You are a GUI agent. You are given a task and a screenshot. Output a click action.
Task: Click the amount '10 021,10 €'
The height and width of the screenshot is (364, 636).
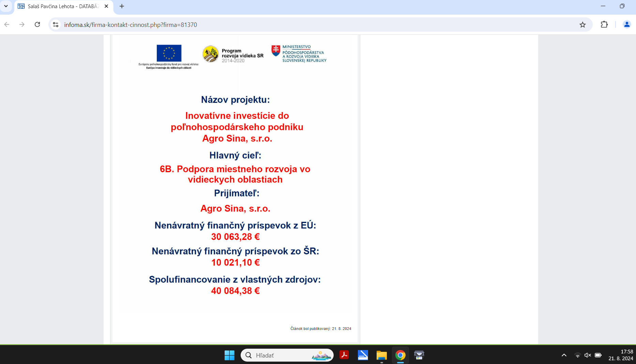[x=235, y=263]
